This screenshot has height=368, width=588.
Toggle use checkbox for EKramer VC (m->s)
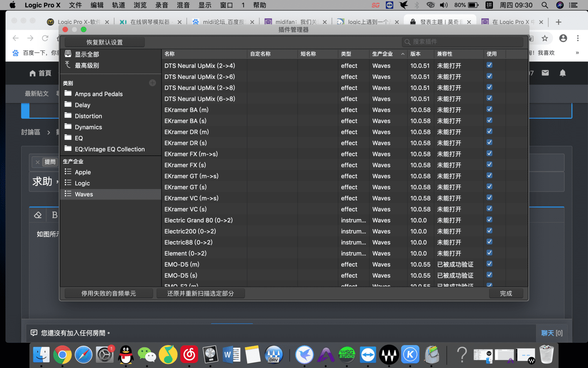[489, 198]
